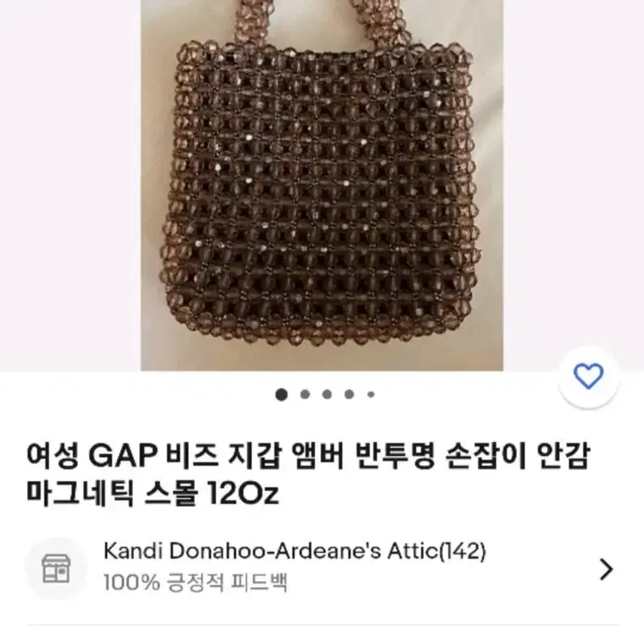
Task: Select the third image pagination dot
Action: 327,395
